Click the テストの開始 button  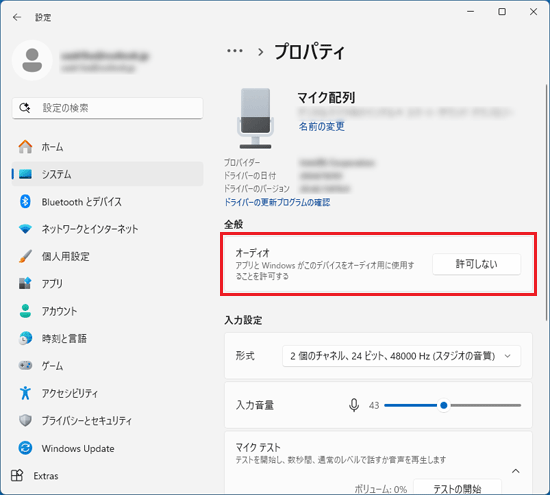click(457, 488)
